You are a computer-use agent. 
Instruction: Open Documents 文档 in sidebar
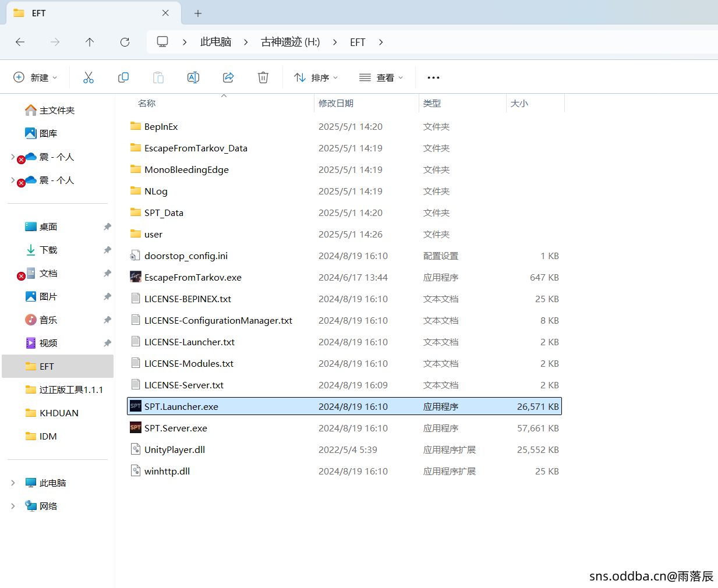point(41,273)
